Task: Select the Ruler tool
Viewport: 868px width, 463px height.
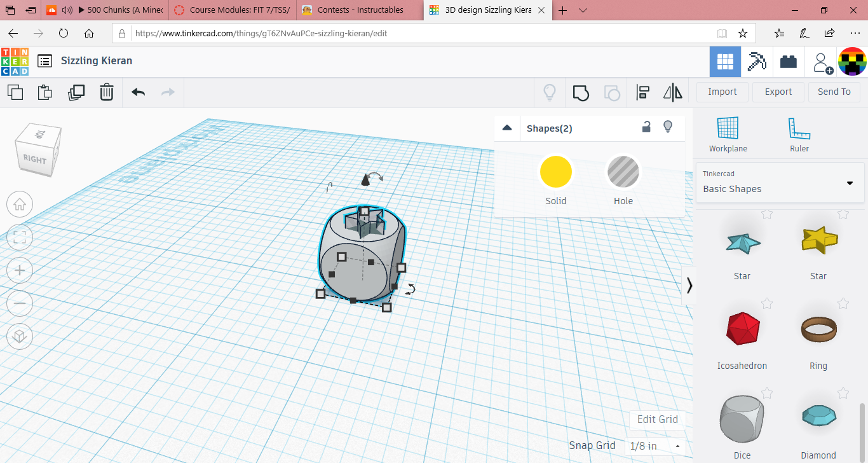Action: 799,134
